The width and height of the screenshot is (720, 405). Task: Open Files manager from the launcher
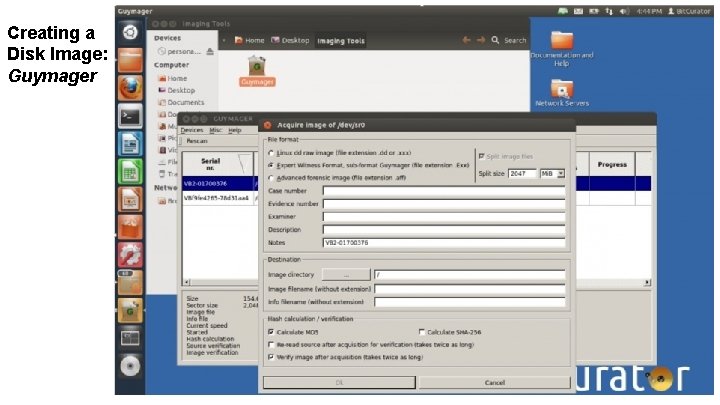pyautogui.click(x=130, y=61)
